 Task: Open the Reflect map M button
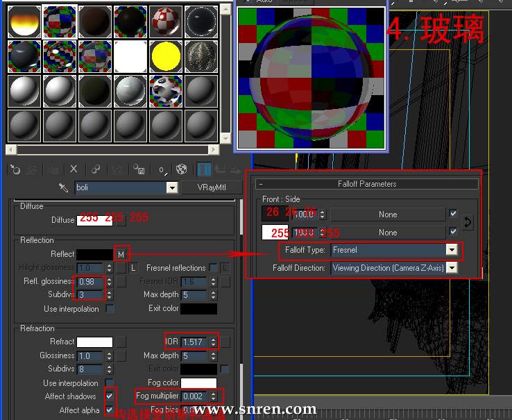click(x=121, y=255)
